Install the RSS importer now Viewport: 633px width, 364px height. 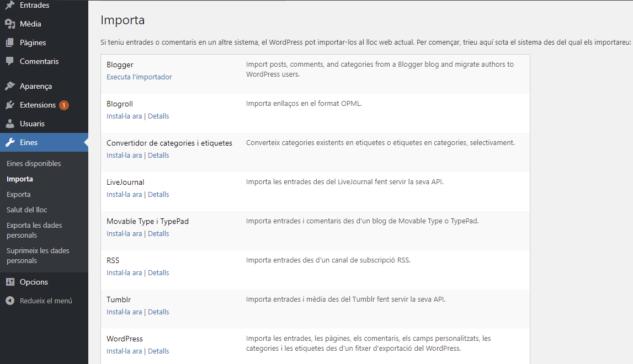124,273
